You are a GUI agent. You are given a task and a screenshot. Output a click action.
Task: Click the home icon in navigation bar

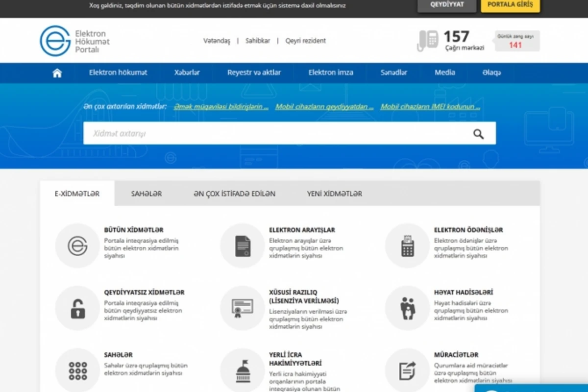[x=57, y=73]
